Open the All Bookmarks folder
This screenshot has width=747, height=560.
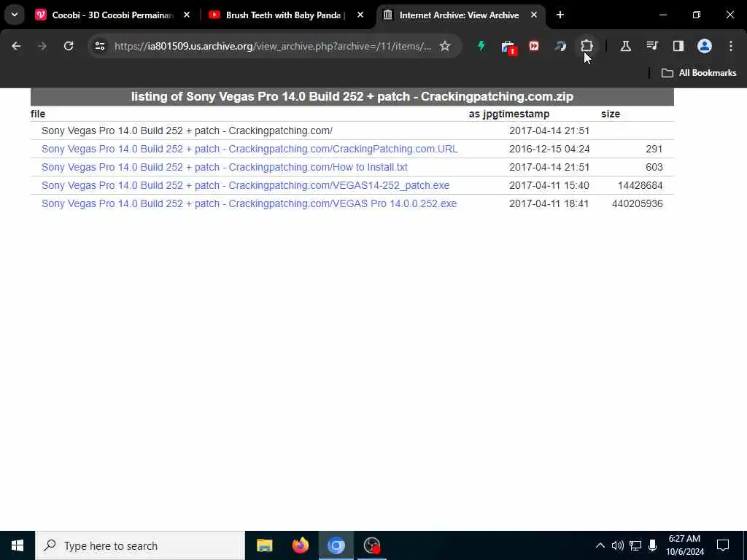click(699, 73)
